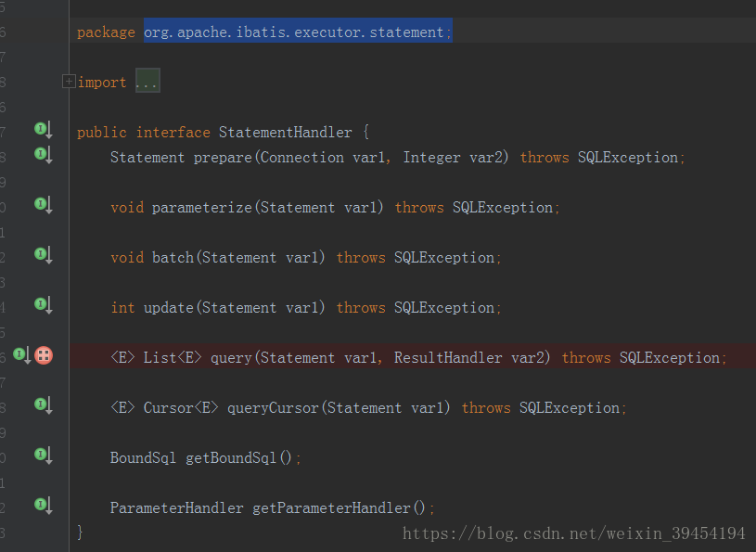The height and width of the screenshot is (552, 756).
Task: Click the 'queryCursor' method name
Action: [273, 408]
